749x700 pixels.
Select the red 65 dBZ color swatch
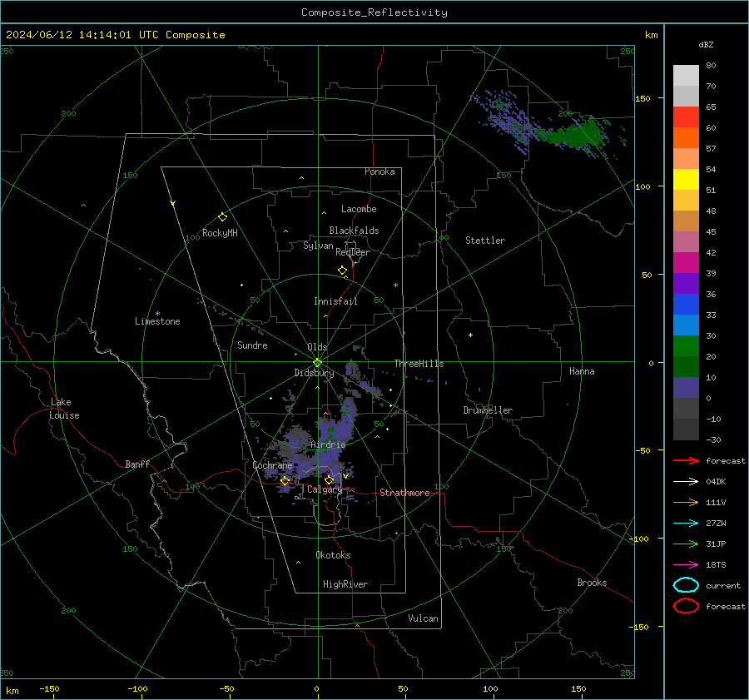click(686, 117)
